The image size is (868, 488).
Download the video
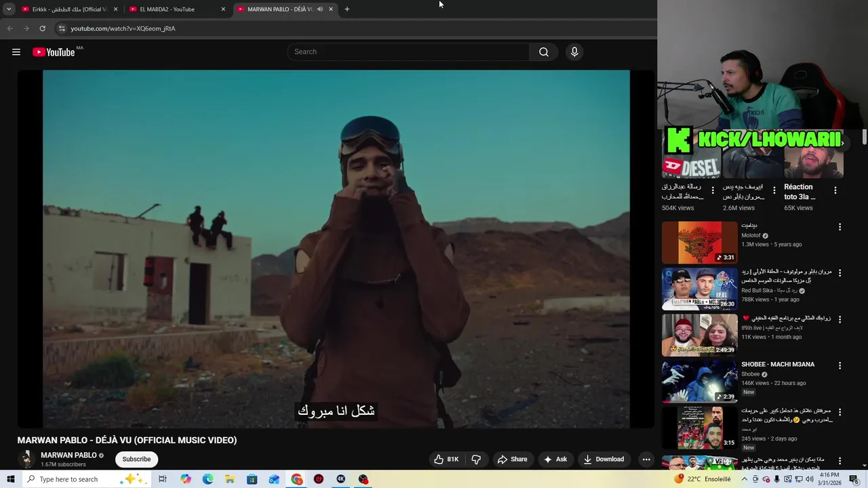604,459
